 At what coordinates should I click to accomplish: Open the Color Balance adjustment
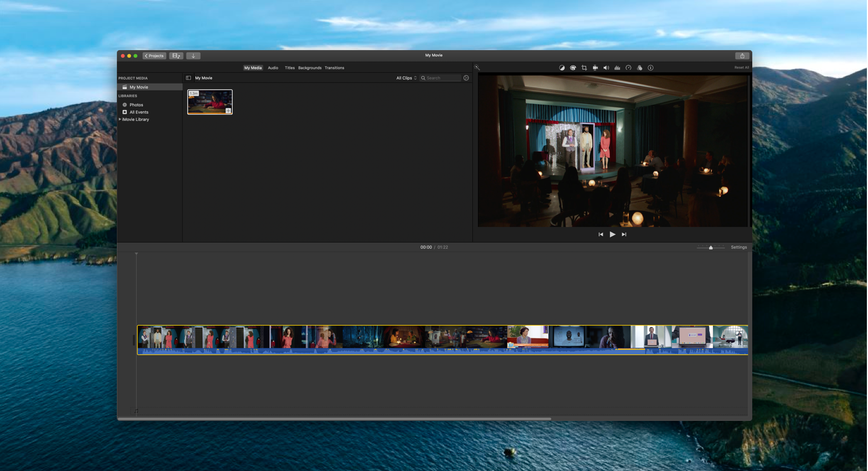pyautogui.click(x=562, y=68)
